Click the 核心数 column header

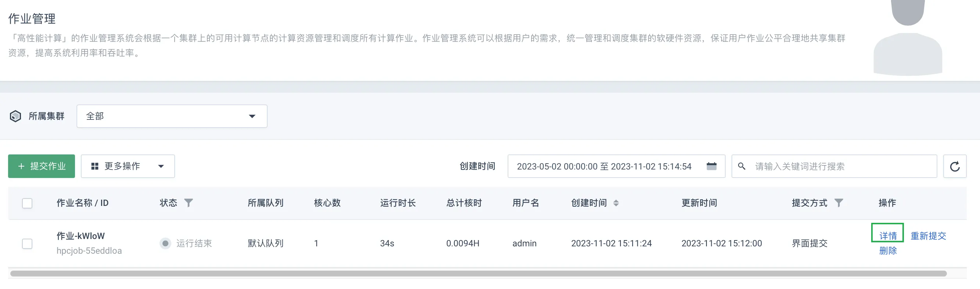coord(327,203)
